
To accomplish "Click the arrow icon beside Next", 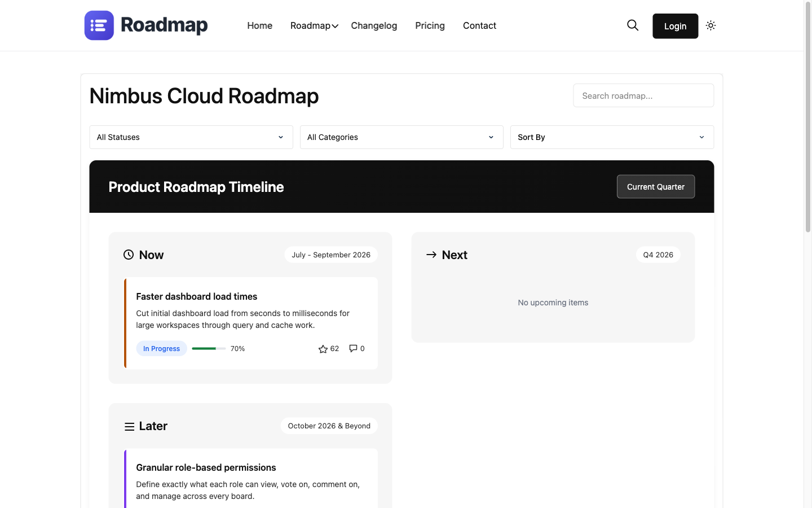I will [x=431, y=255].
